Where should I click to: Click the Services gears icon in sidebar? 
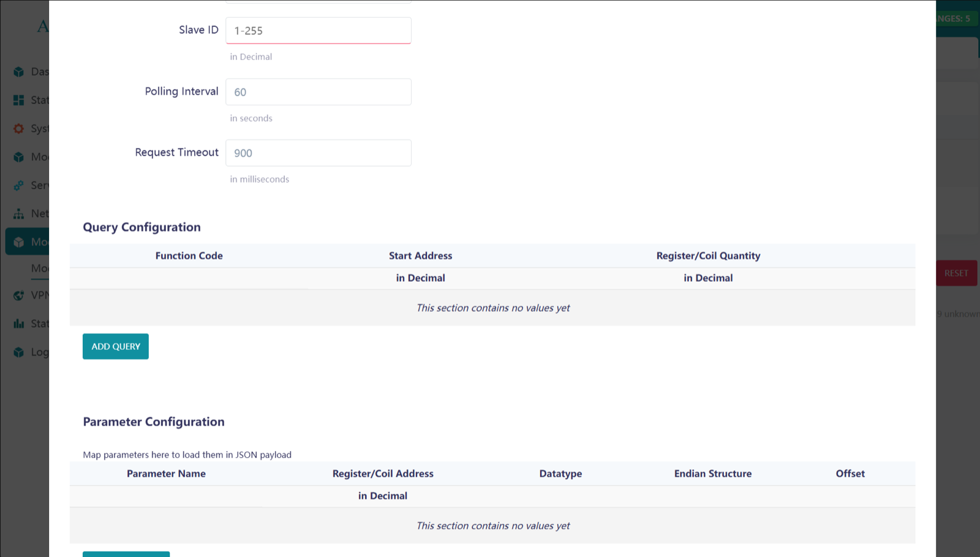[19, 185]
